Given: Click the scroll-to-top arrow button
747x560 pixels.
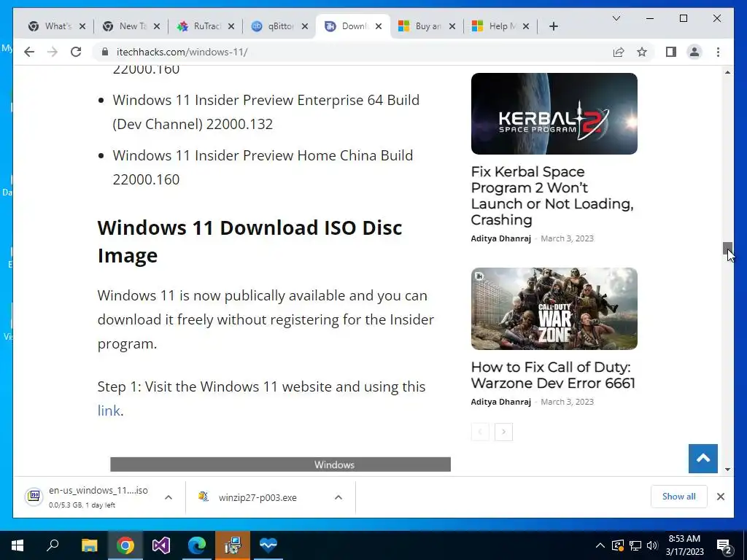Looking at the screenshot, I should 703,459.
